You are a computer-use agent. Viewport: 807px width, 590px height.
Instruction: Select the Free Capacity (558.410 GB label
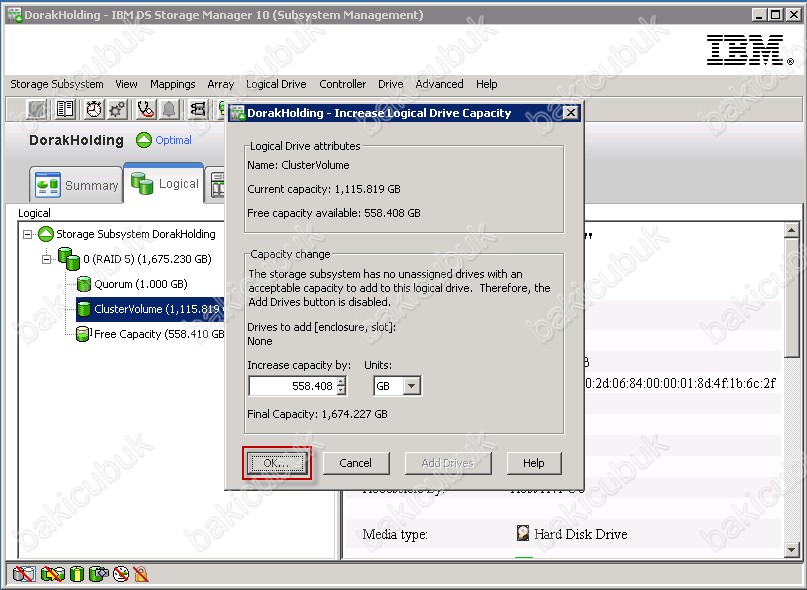(x=159, y=334)
